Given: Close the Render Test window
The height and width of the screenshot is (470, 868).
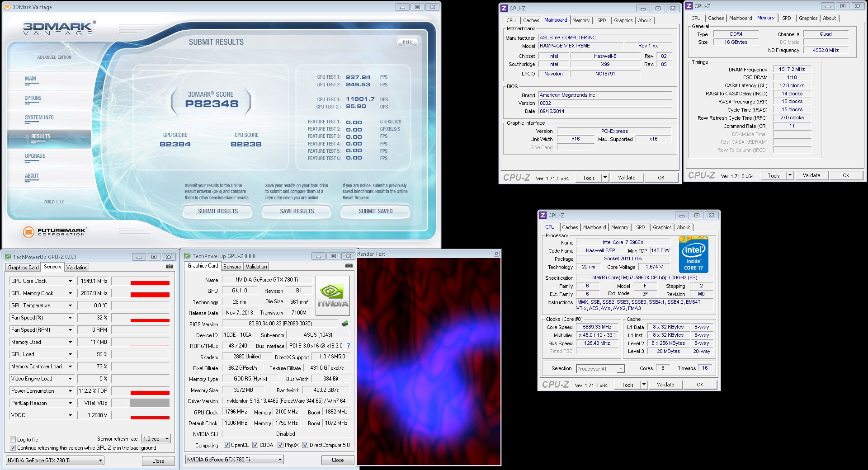Looking at the screenshot, I should click(496, 254).
